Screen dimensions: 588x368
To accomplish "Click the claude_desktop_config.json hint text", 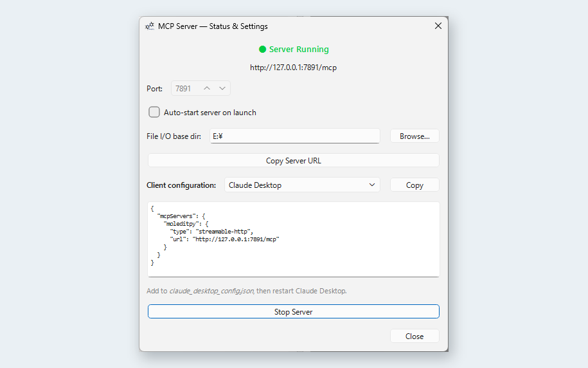I will 212,291.
